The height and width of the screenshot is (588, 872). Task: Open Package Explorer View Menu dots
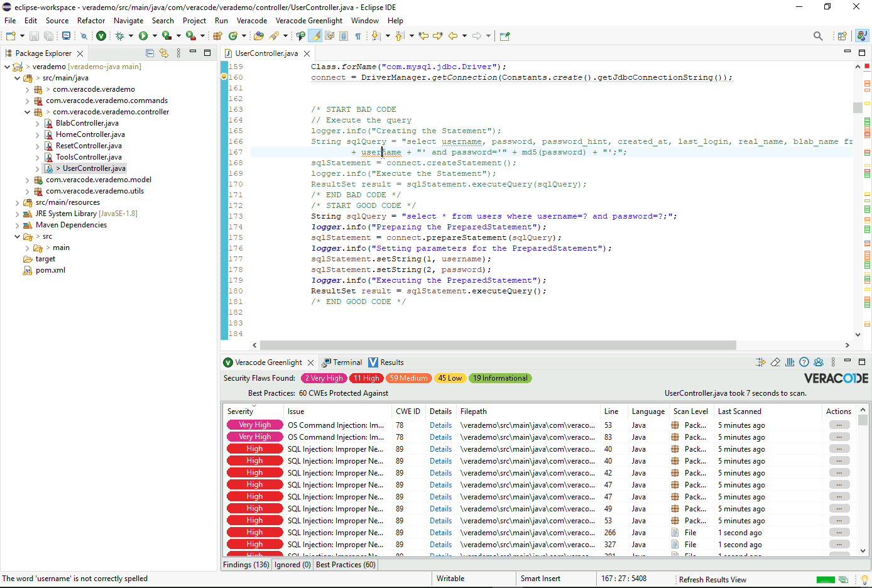click(x=178, y=53)
